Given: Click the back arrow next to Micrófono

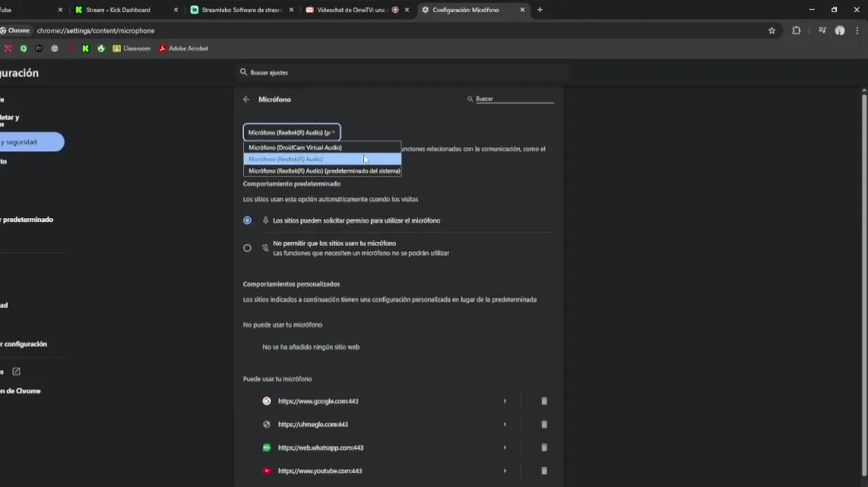Looking at the screenshot, I should pos(246,99).
